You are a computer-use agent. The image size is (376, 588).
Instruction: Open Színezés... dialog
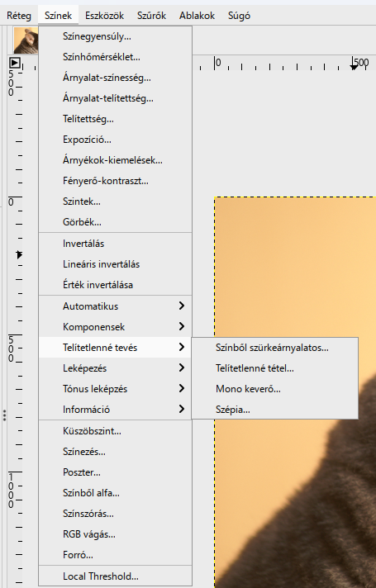[x=115, y=452]
